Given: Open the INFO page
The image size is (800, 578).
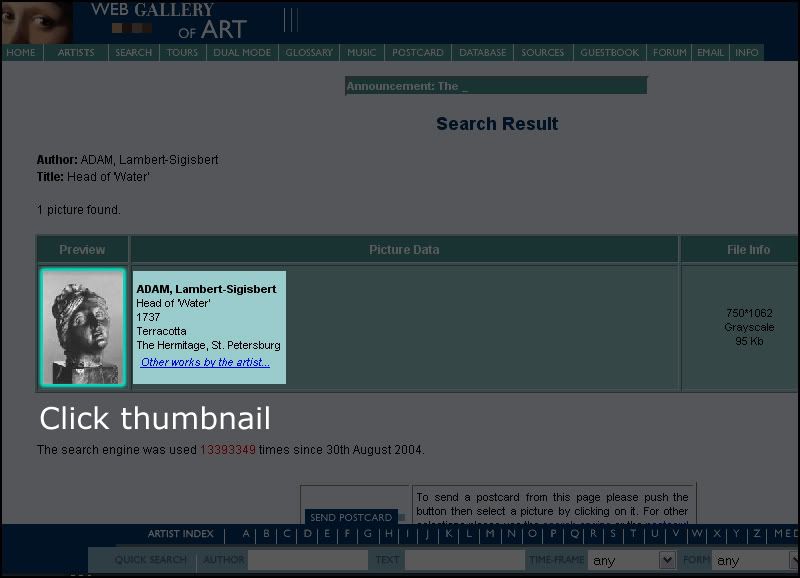Looking at the screenshot, I should click(747, 53).
